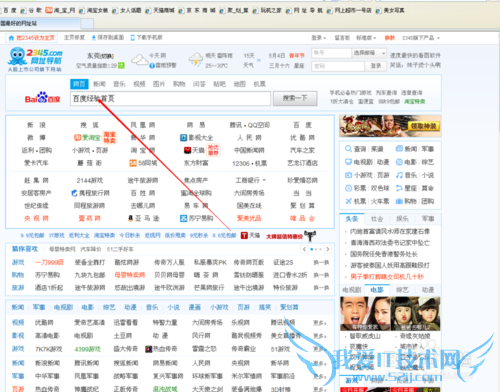This screenshot has width=500, height=392.
Task: Expand the 工商银行 dropdown arrow
Action: pyautogui.click(x=264, y=180)
